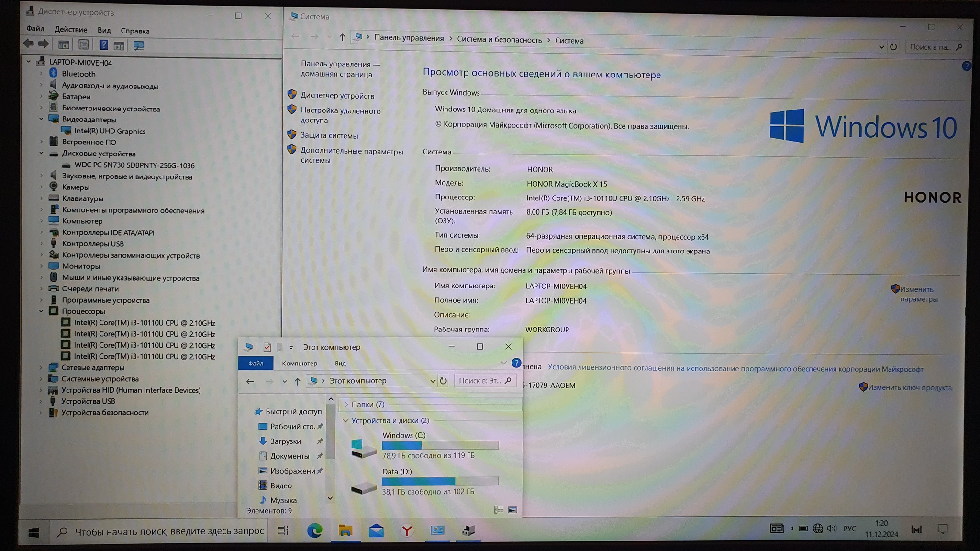Click the properties checkmark in Explorer quick access toolbar

click(x=267, y=347)
